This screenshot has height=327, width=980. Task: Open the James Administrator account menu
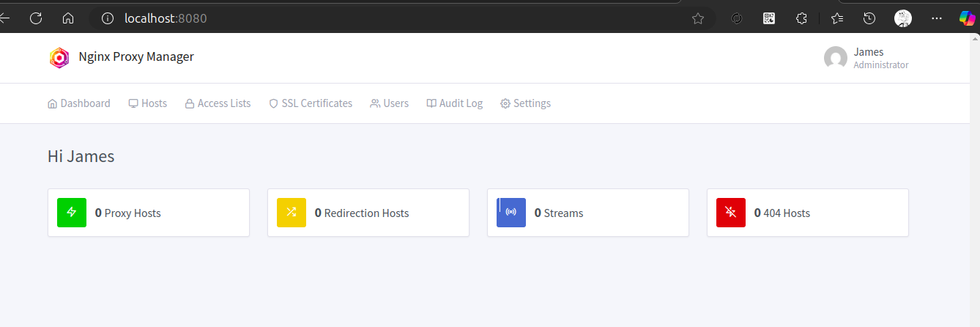coord(866,59)
